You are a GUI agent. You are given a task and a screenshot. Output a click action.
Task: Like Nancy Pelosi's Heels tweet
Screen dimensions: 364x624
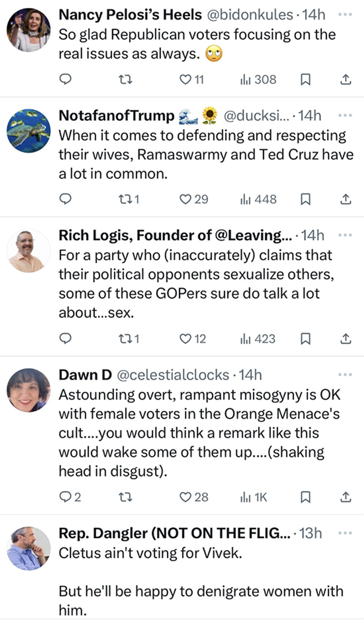[x=186, y=79]
